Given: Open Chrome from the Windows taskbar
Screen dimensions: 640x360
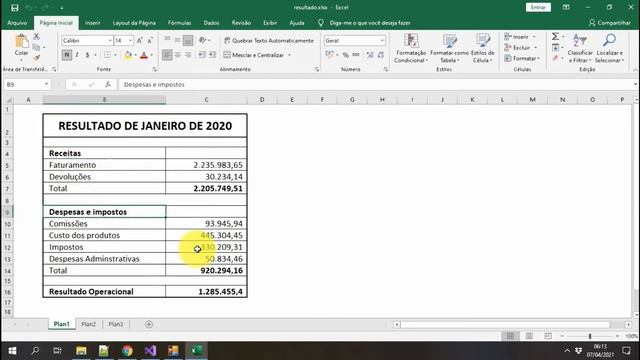Looking at the screenshot, I should tap(127, 351).
